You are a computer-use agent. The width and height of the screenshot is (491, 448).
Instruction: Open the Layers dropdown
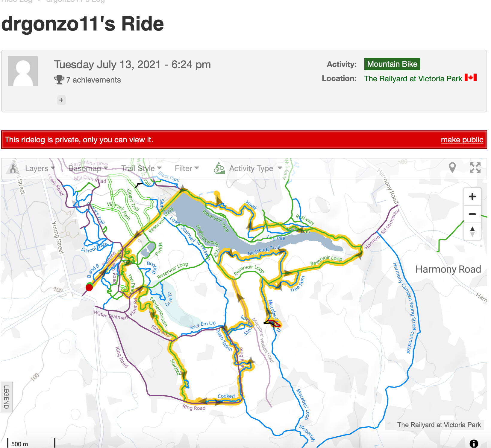tap(40, 168)
